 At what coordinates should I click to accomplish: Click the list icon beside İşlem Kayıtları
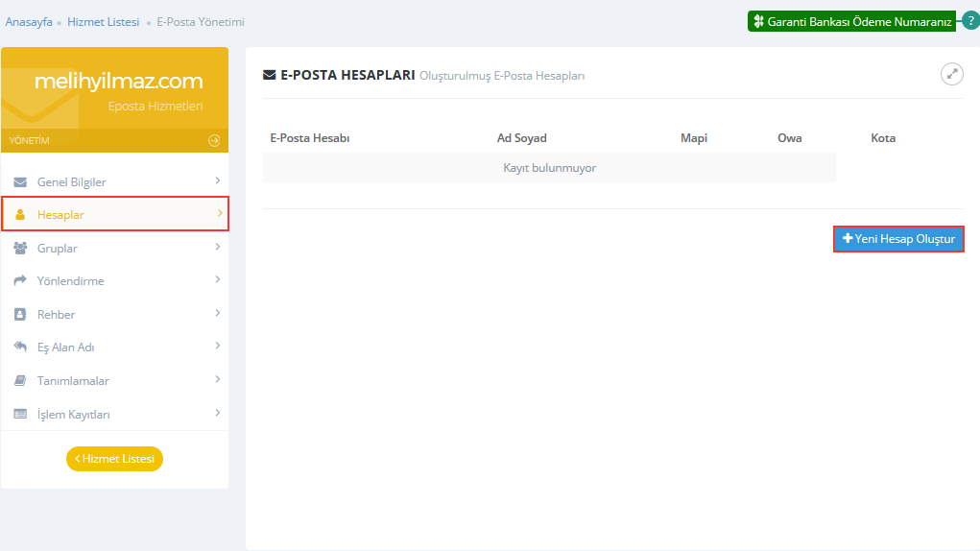[x=20, y=415]
